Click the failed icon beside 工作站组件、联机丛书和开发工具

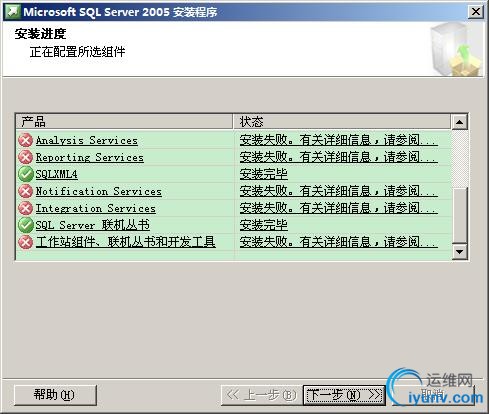25,242
